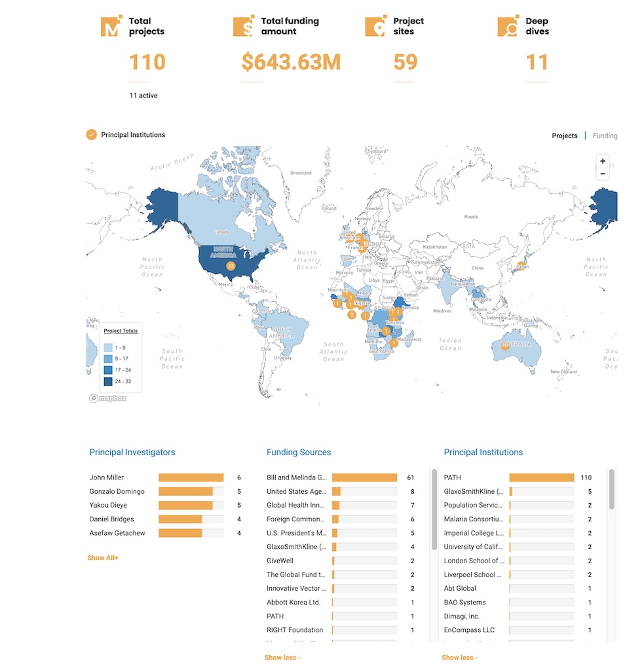Click the John Miller orange bar
The image size is (642, 672).
pyautogui.click(x=191, y=477)
